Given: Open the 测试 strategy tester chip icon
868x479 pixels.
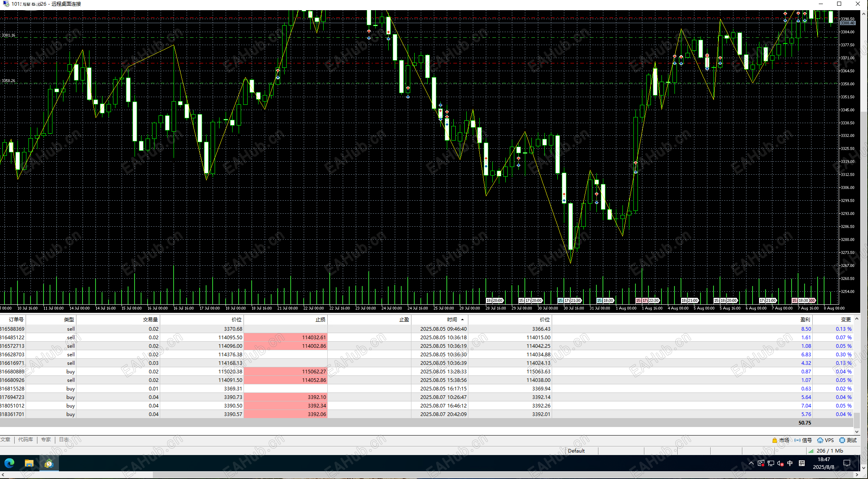Looking at the screenshot, I should coord(842,440).
